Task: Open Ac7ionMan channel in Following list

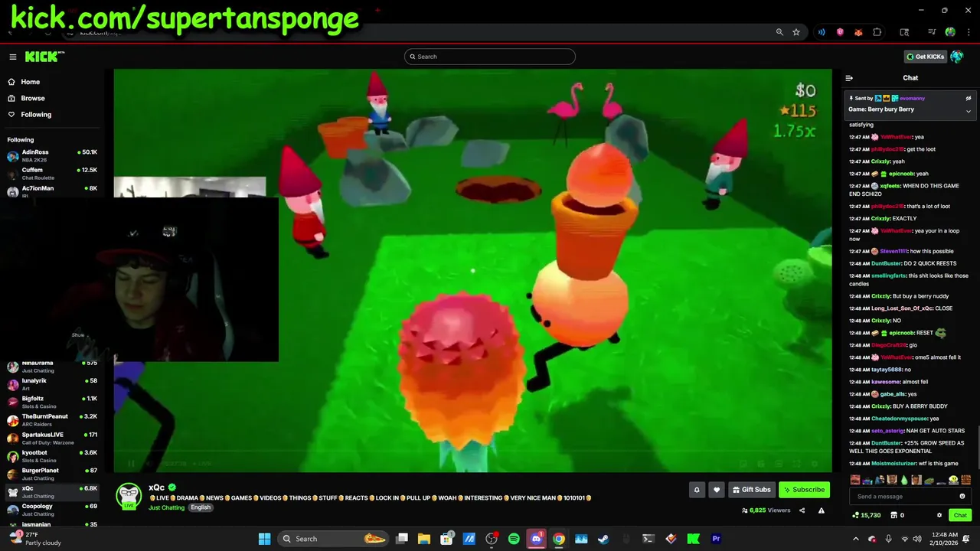Action: pyautogui.click(x=51, y=191)
